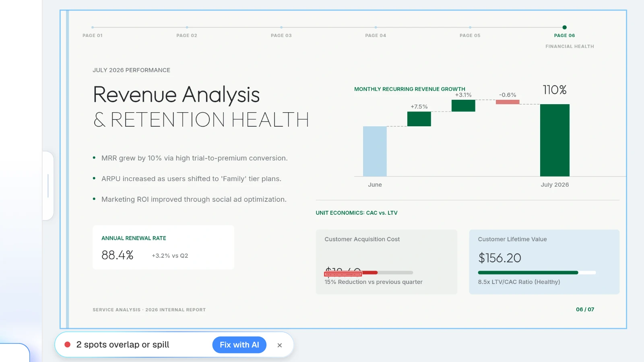Click 'MONTHLY RECURRING REVENUE GROWTH' chart title
The height and width of the screenshot is (362, 644).
click(409, 89)
